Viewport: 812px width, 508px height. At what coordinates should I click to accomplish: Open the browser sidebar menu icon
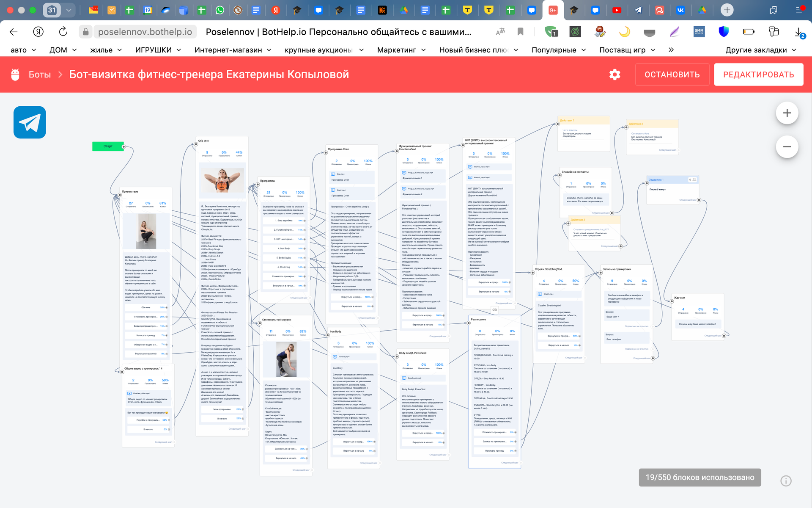coord(799,10)
